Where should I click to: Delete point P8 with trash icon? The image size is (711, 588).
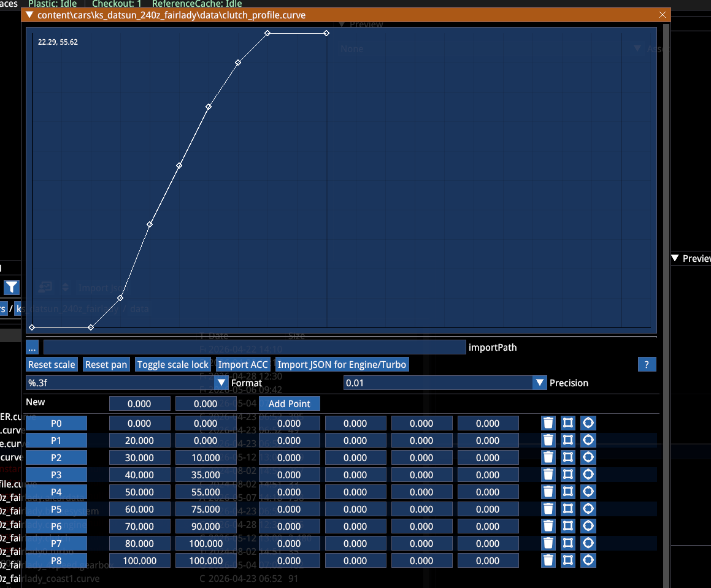[548, 560]
